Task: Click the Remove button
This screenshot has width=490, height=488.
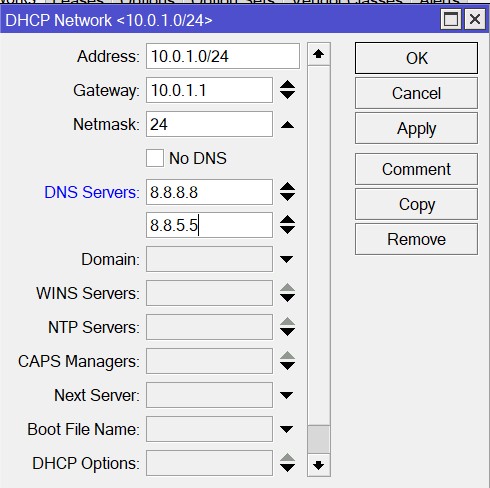Action: pos(416,239)
